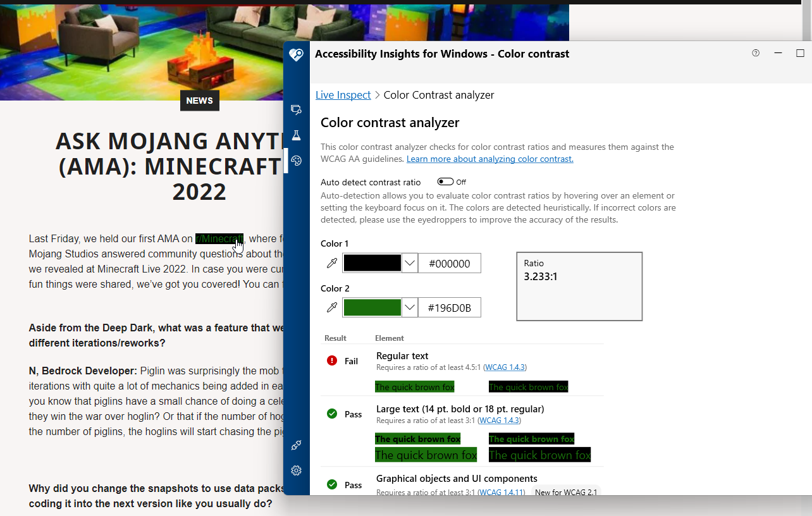Click the 'New for WCAG 2.1' label

[x=566, y=492]
